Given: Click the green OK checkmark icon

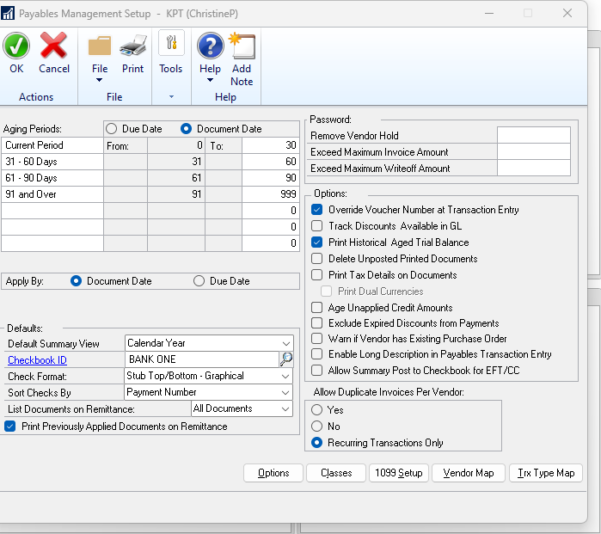Looking at the screenshot, I should (x=16, y=46).
